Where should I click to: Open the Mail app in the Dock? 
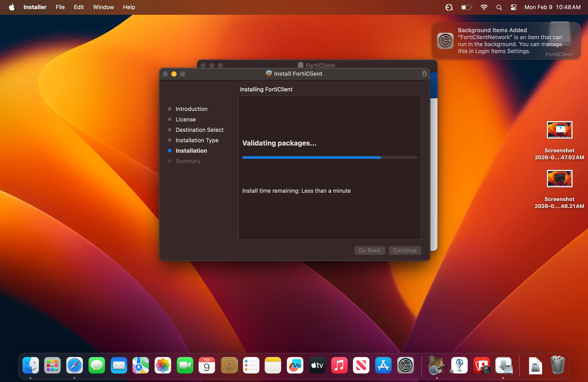[119, 365]
